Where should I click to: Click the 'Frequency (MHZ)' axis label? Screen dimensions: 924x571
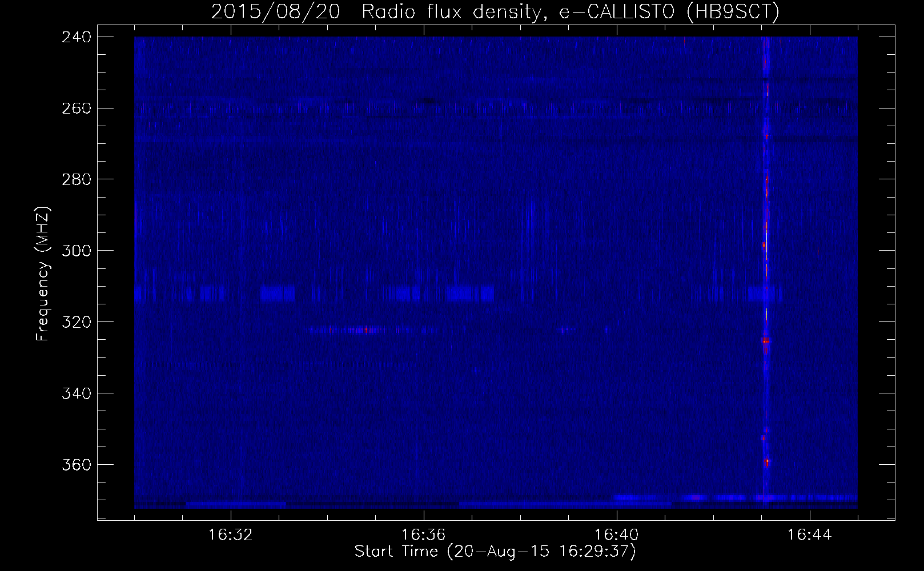[43, 274]
